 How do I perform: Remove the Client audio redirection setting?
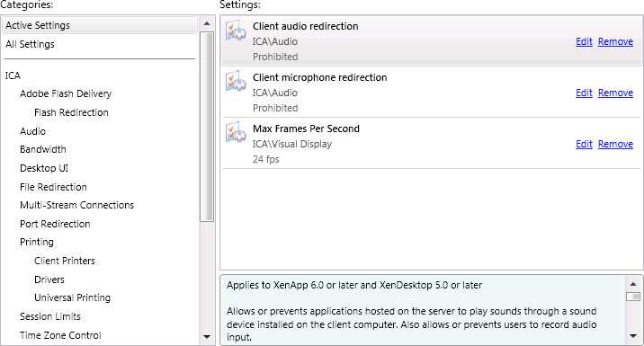pos(615,41)
